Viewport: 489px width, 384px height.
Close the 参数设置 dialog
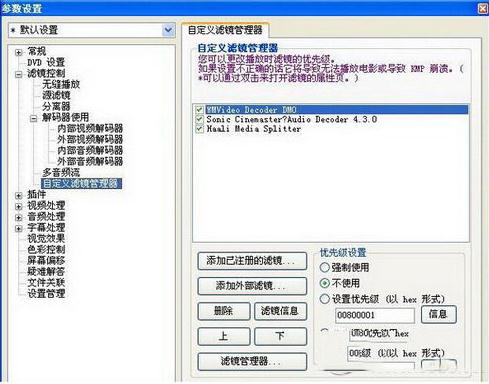(x=483, y=8)
